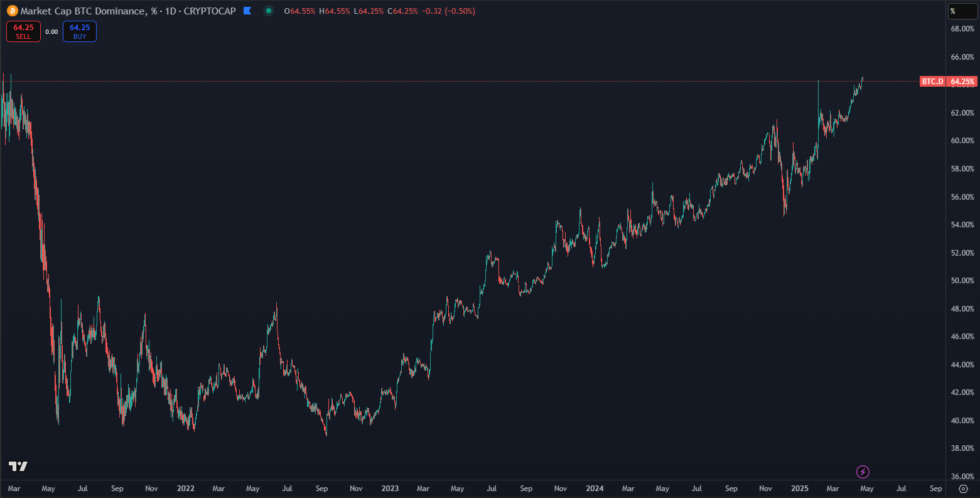Click the purple lightning bolt event marker

(863, 472)
